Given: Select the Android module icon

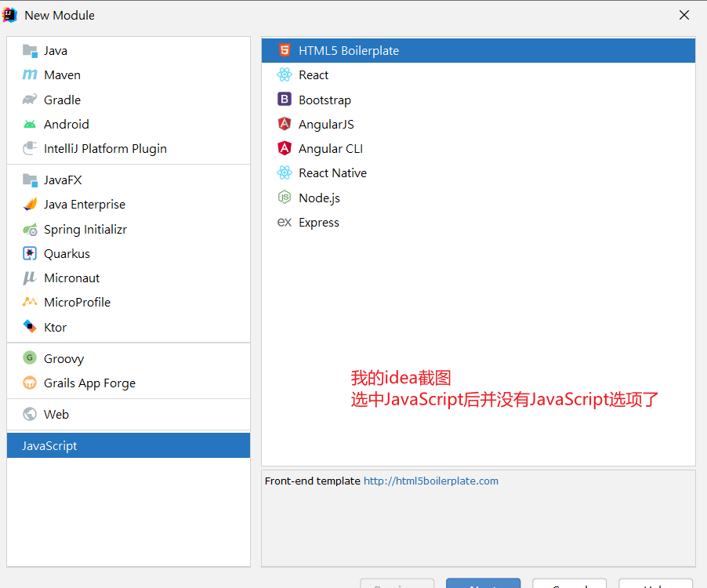Looking at the screenshot, I should tap(30, 124).
